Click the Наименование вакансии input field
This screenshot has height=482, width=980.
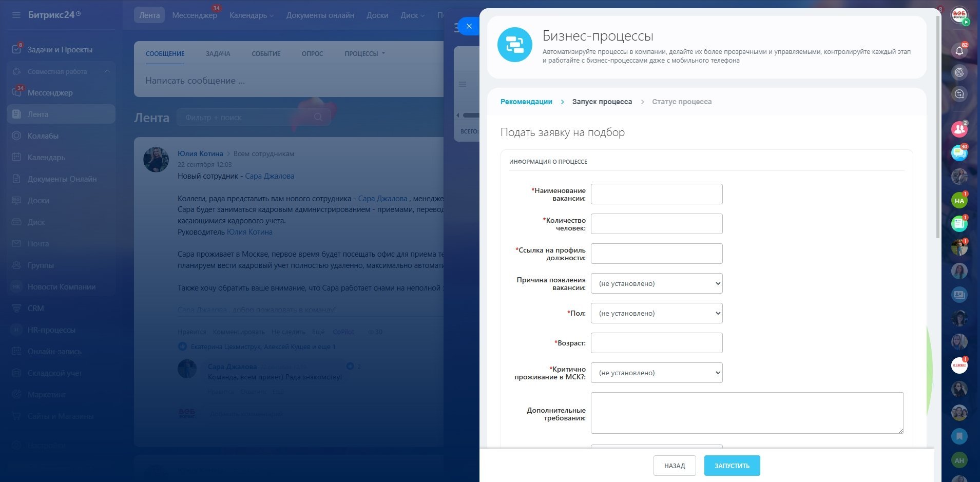[x=657, y=194]
